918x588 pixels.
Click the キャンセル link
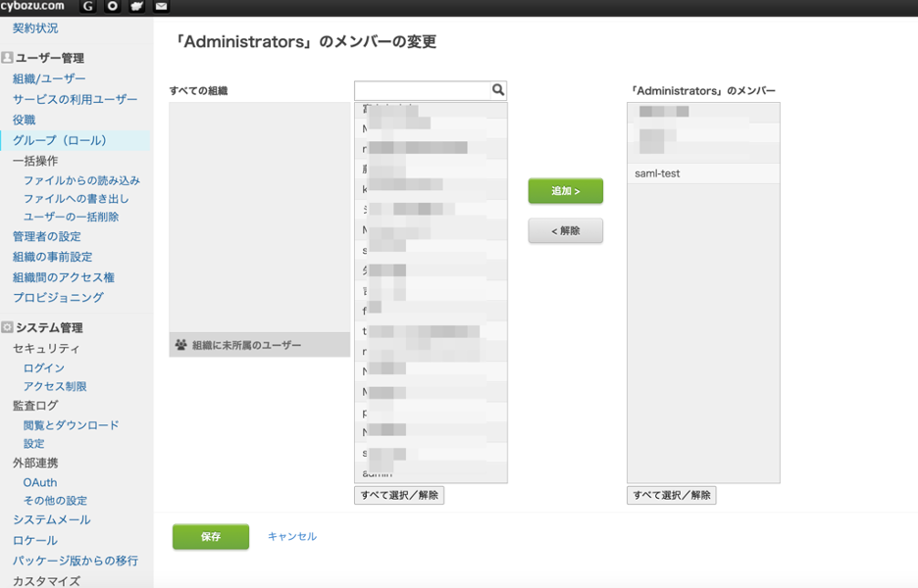[292, 537]
